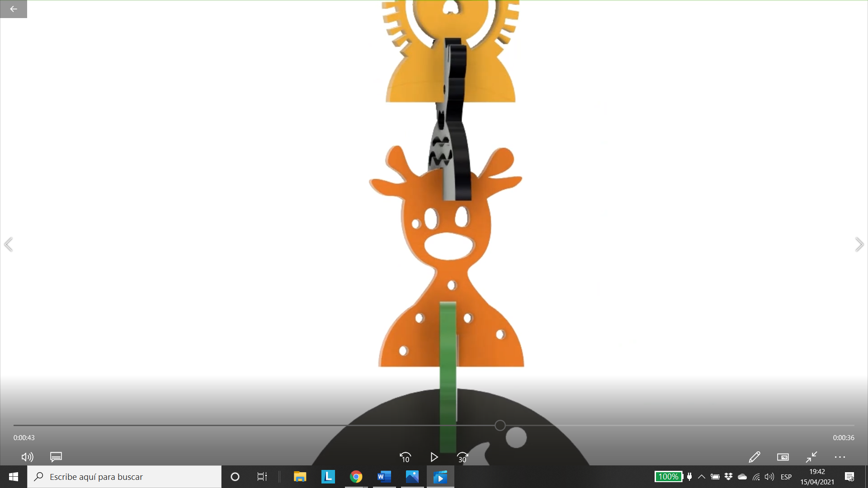Change ESP input language
868x488 pixels.
786,477
